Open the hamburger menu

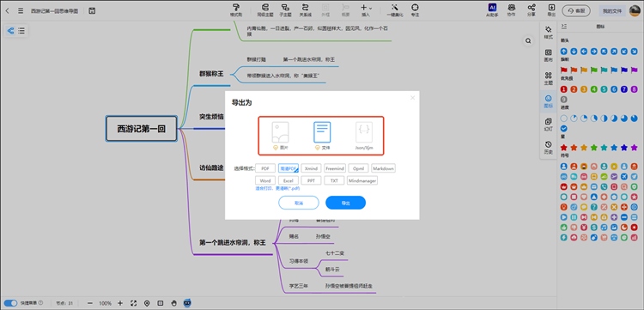pos(21,10)
